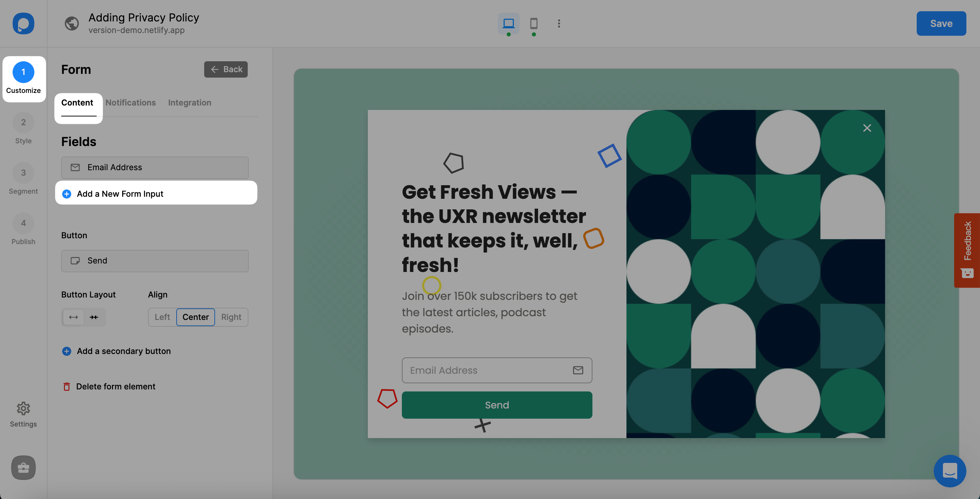Click the Right alignment option
The width and height of the screenshot is (980, 499).
click(231, 317)
